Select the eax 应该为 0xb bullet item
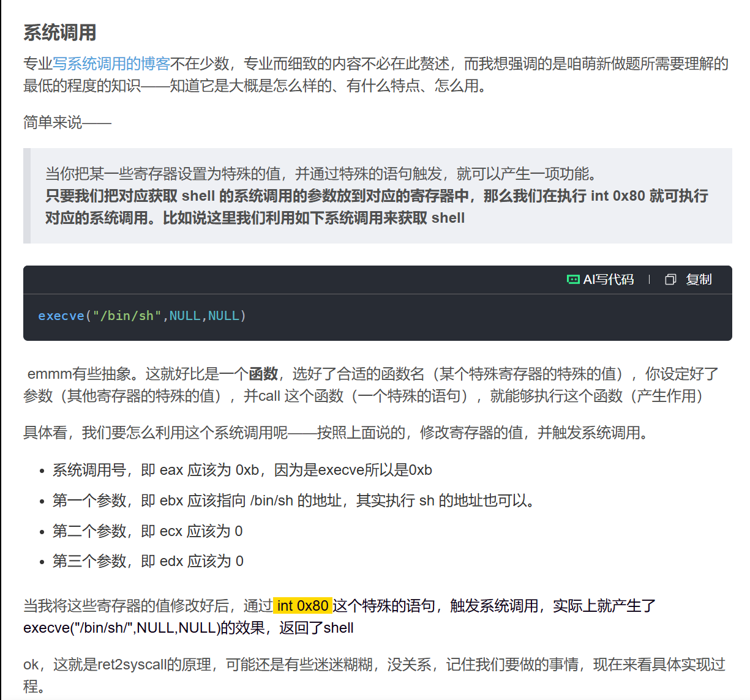This screenshot has width=750, height=700. (242, 470)
